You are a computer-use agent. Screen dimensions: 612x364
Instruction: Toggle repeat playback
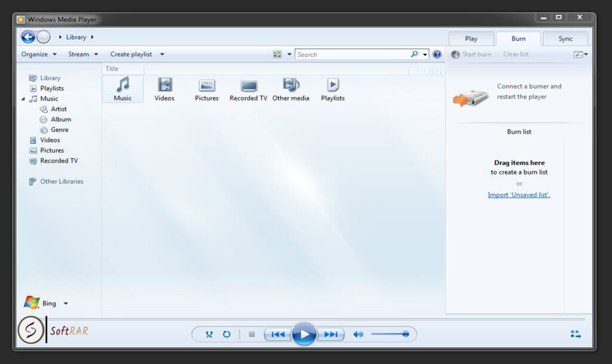pos(227,334)
